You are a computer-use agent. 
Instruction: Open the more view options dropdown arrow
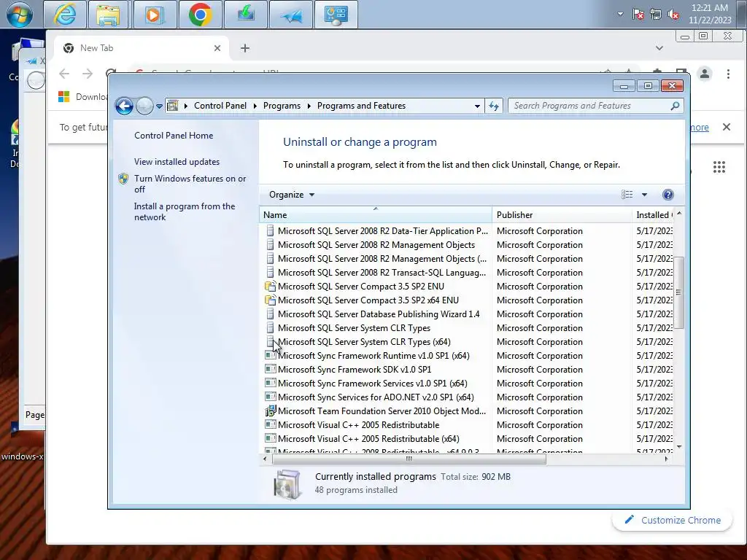click(644, 194)
